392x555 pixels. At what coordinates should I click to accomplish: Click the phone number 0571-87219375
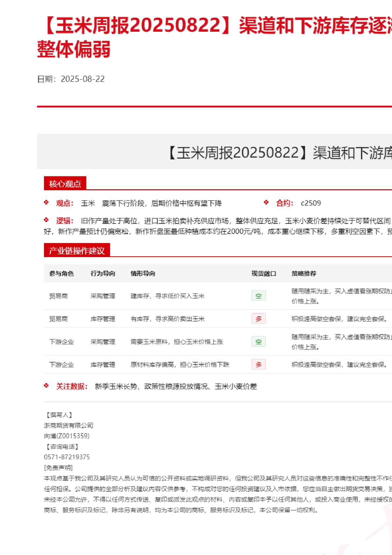tap(67, 457)
